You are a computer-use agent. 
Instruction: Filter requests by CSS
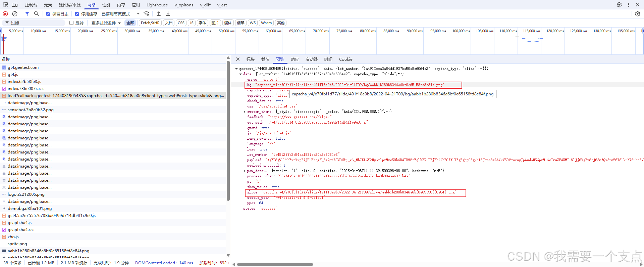pyautogui.click(x=181, y=23)
